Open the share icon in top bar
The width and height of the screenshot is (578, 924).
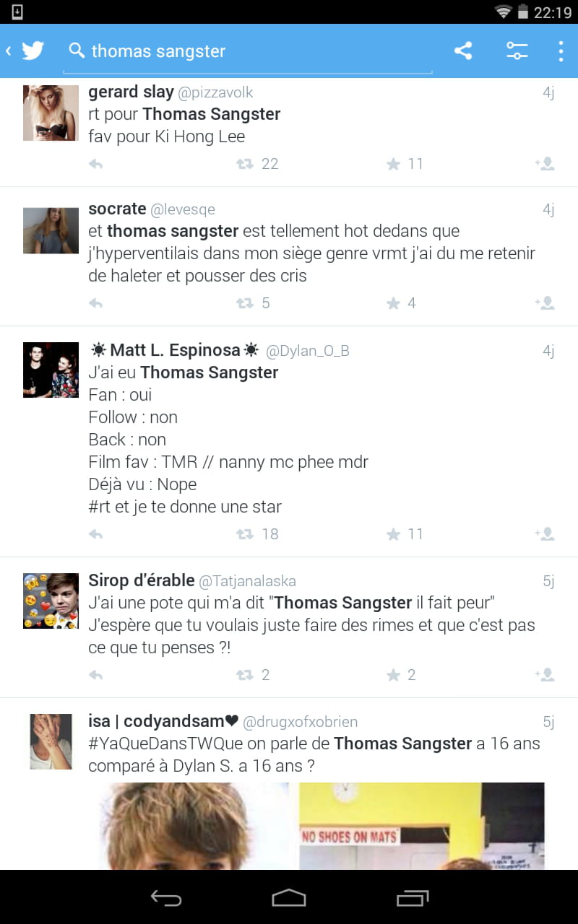pos(463,51)
